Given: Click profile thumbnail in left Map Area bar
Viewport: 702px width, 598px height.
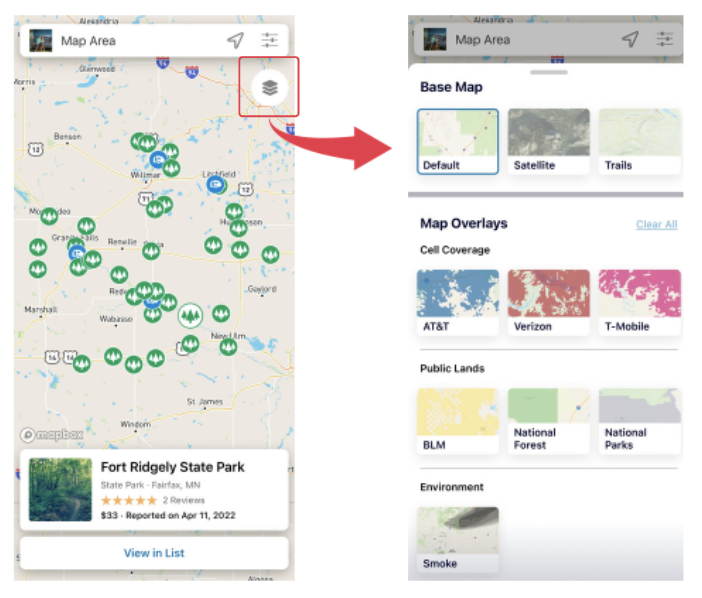Looking at the screenshot, I should [x=41, y=40].
